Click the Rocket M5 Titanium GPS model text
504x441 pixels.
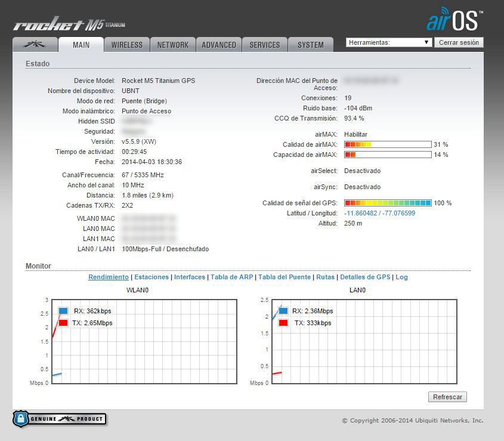[158, 81]
